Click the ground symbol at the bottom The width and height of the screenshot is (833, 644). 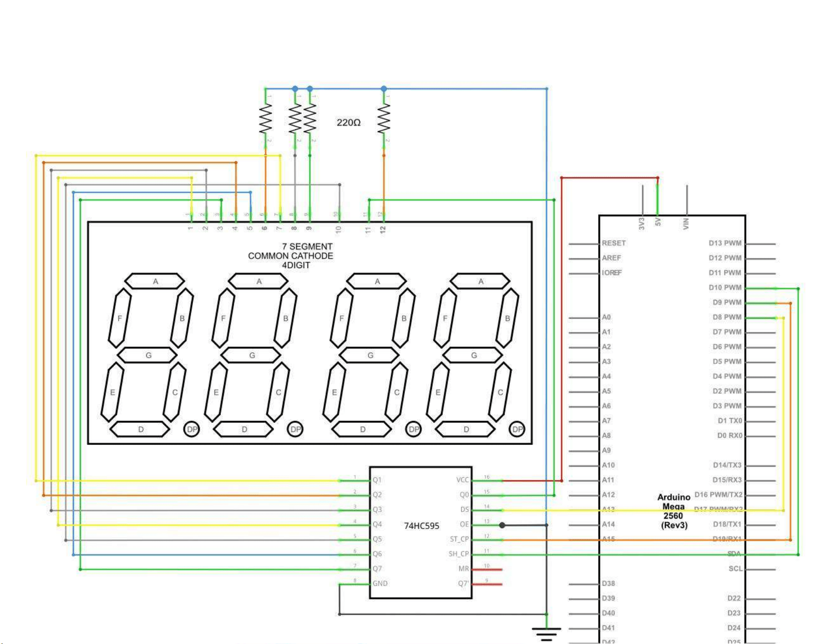[x=546, y=634]
